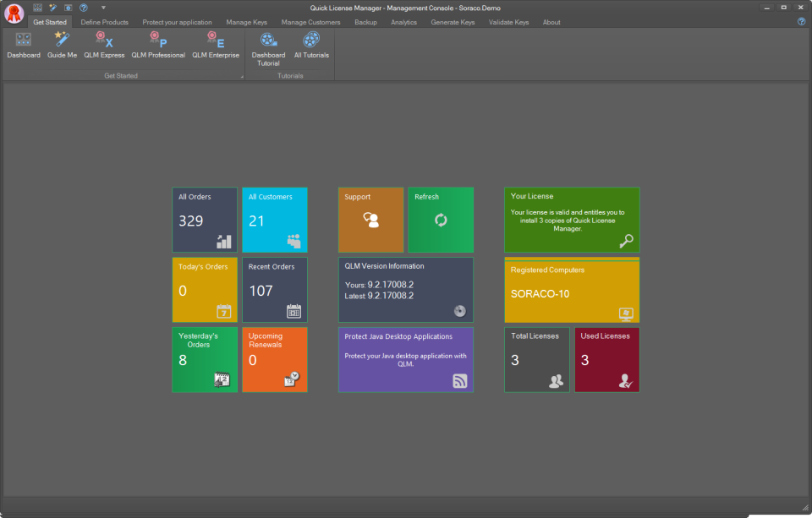Click the QLM application logo button

[x=14, y=14]
